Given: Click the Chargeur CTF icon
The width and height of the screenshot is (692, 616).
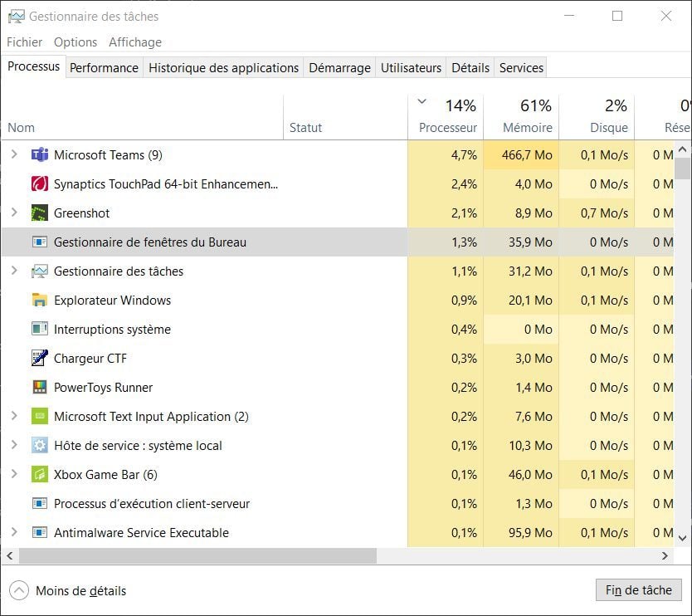Looking at the screenshot, I should [x=39, y=359].
